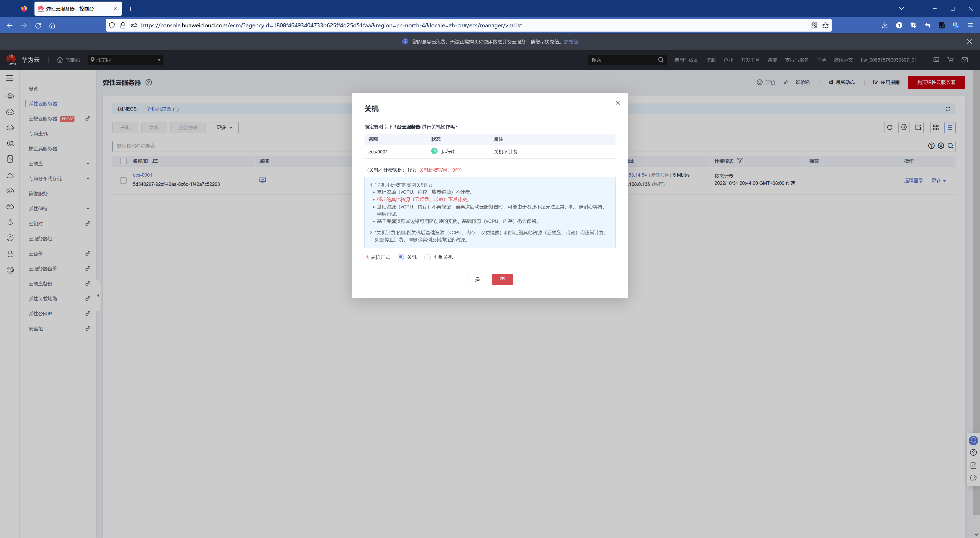The width and height of the screenshot is (980, 538).
Task: Open the shopping cart icon in header
Action: point(950,60)
